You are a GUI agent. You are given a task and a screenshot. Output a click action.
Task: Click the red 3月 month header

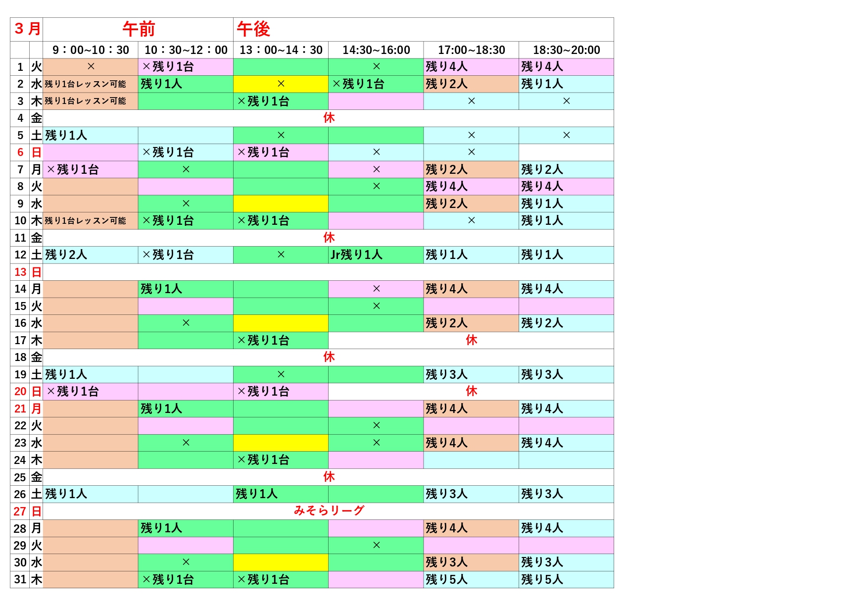point(27,29)
